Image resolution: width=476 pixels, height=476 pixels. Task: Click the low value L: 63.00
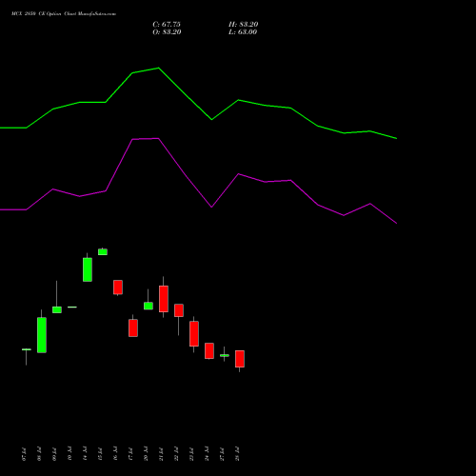[243, 32]
